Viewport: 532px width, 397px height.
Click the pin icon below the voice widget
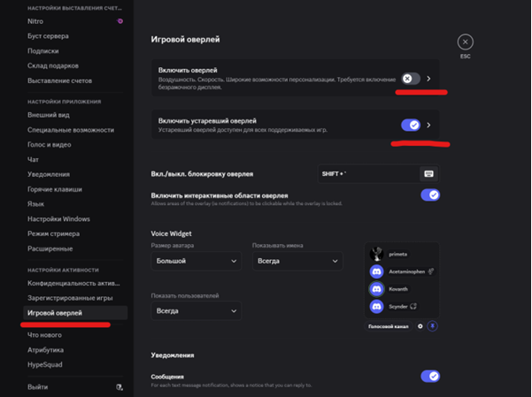pyautogui.click(x=432, y=326)
